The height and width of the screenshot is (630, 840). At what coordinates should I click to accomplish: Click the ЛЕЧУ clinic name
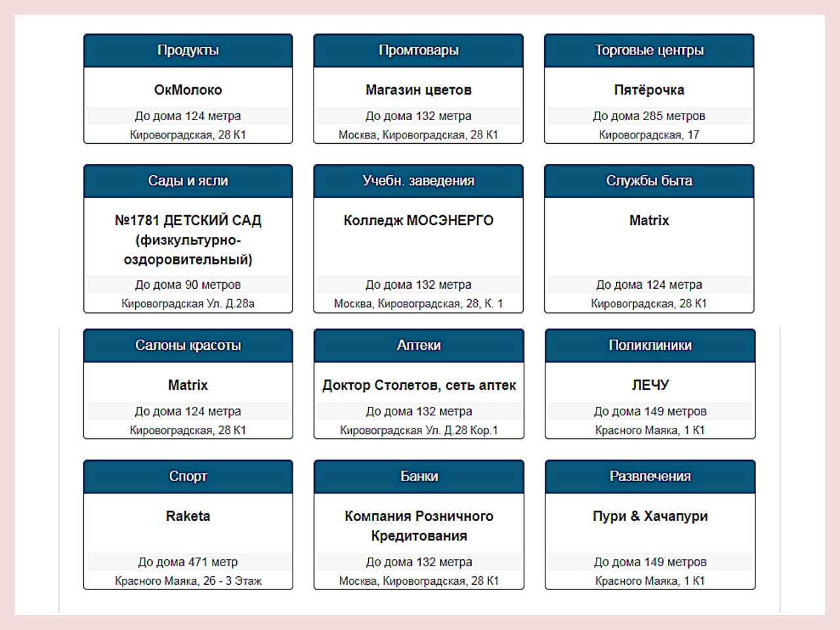click(x=650, y=385)
